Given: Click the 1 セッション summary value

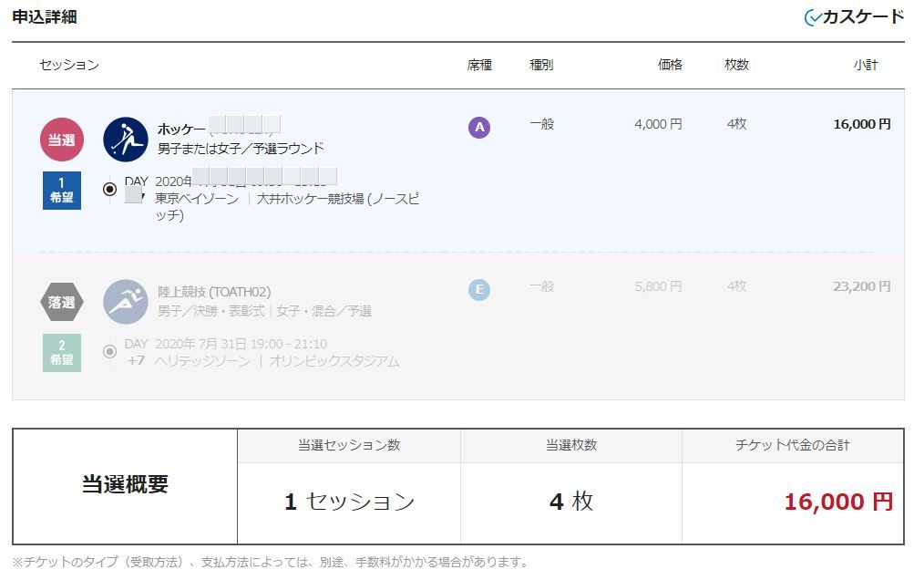Looking at the screenshot, I should coord(349,502).
